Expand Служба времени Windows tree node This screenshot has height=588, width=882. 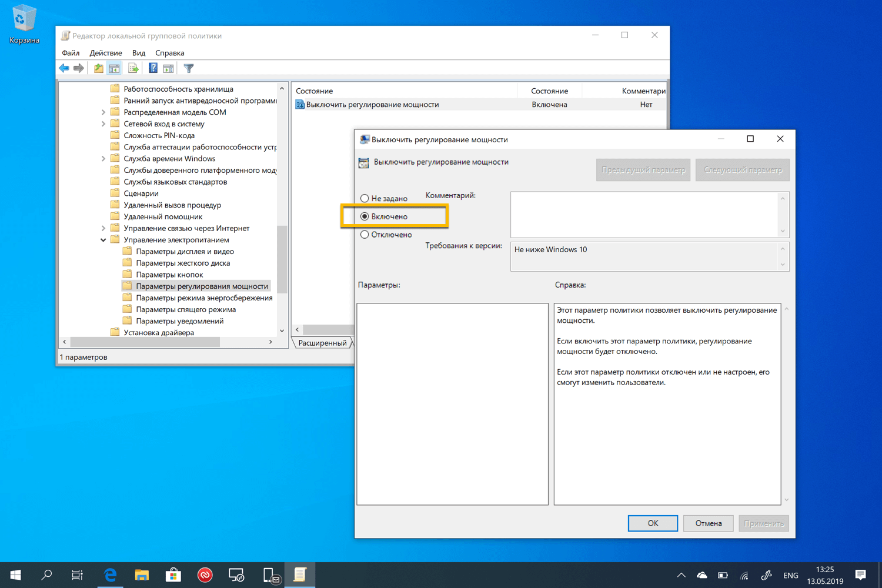coord(103,159)
